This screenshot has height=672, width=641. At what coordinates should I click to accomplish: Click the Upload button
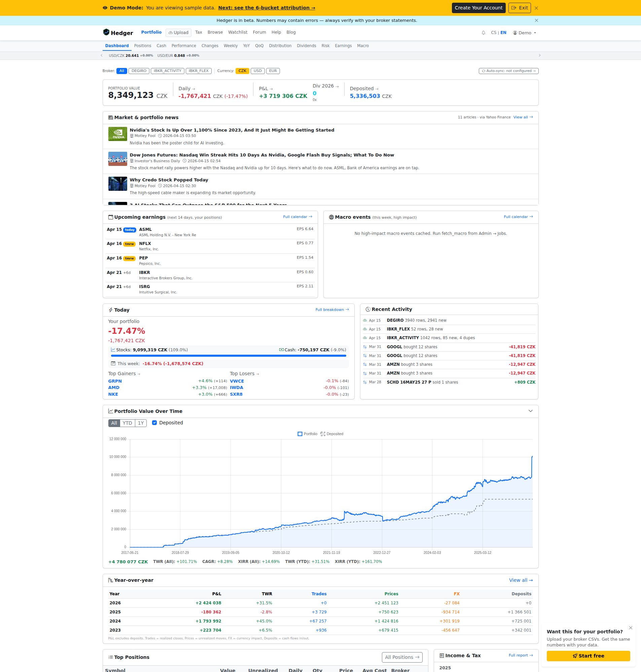(x=178, y=33)
